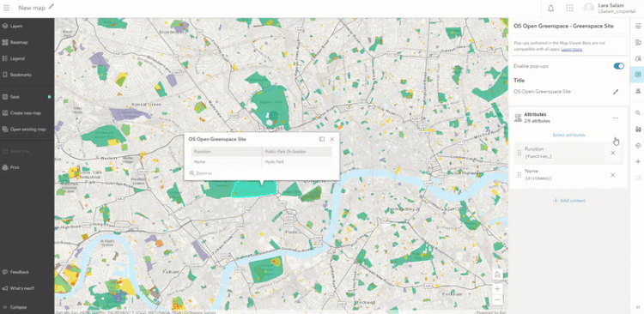Click the hamburger menu icon

(x=6, y=8)
